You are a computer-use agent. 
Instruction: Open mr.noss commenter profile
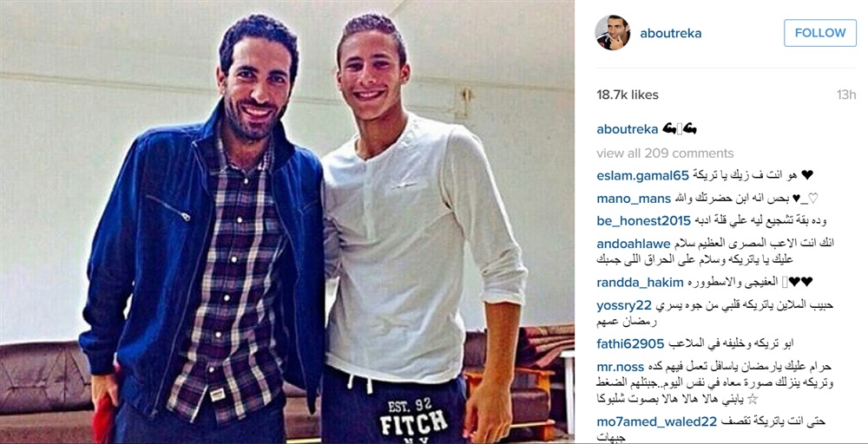620,367
